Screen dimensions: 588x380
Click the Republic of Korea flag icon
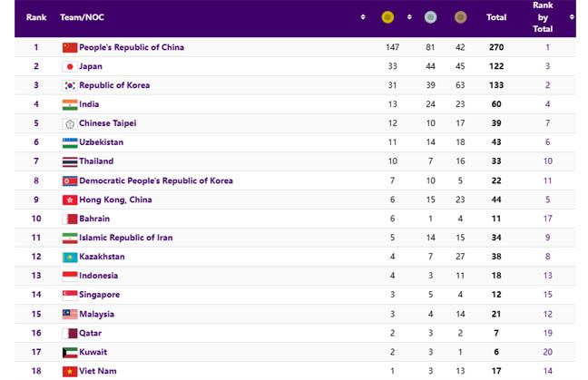[x=69, y=85]
